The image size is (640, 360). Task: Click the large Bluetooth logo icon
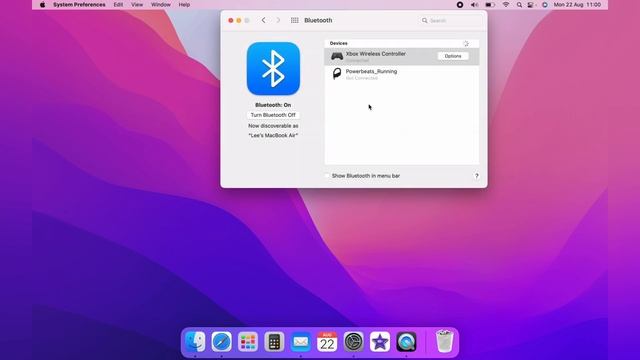(x=273, y=69)
